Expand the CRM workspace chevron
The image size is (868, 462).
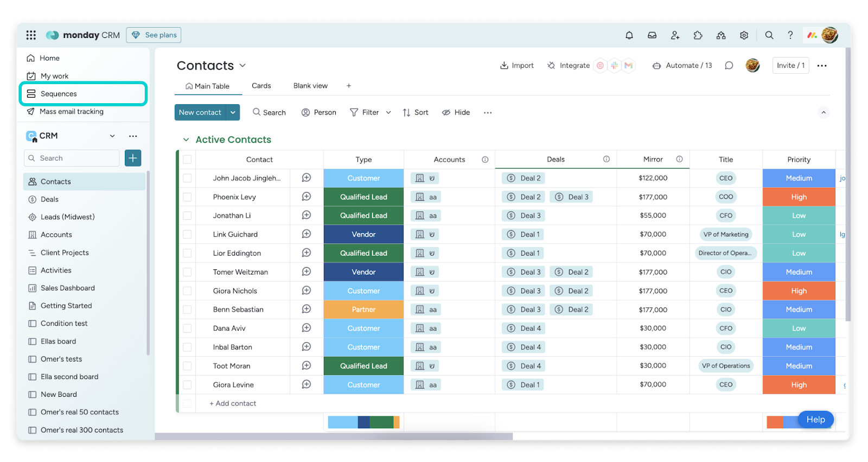(112, 136)
